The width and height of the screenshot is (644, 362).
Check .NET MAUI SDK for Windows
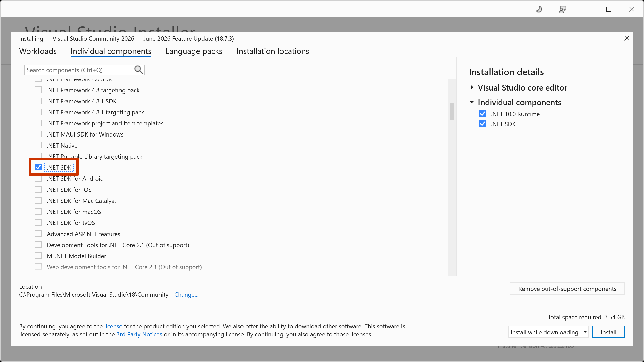coord(38,134)
